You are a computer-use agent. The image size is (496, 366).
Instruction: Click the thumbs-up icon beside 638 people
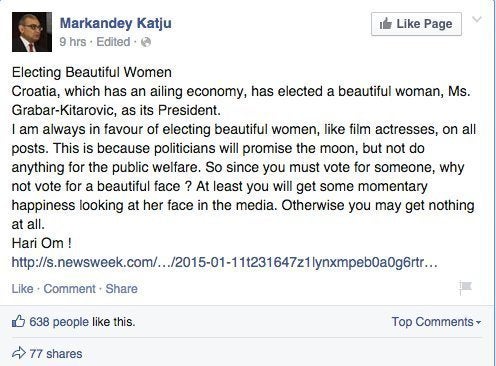pyautogui.click(x=18, y=322)
